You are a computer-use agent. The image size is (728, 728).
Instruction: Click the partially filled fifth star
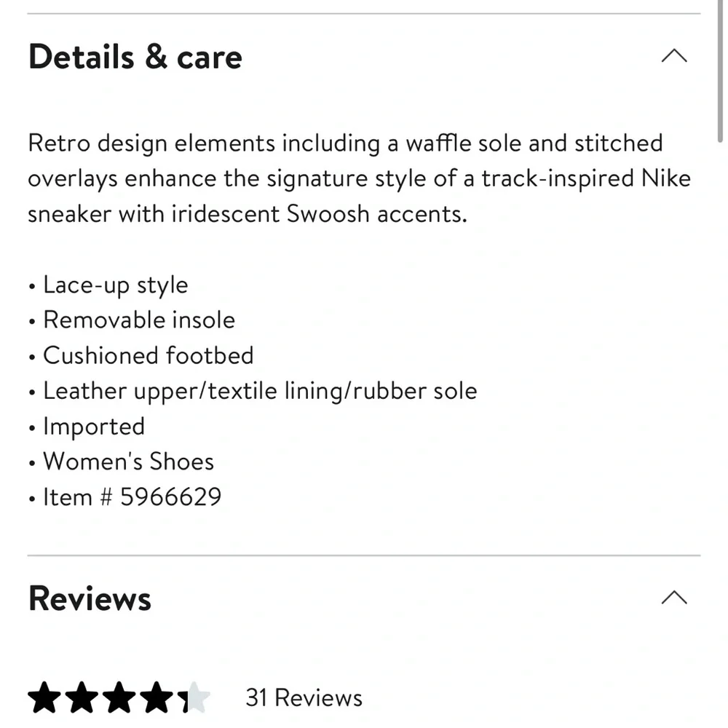[193, 697]
